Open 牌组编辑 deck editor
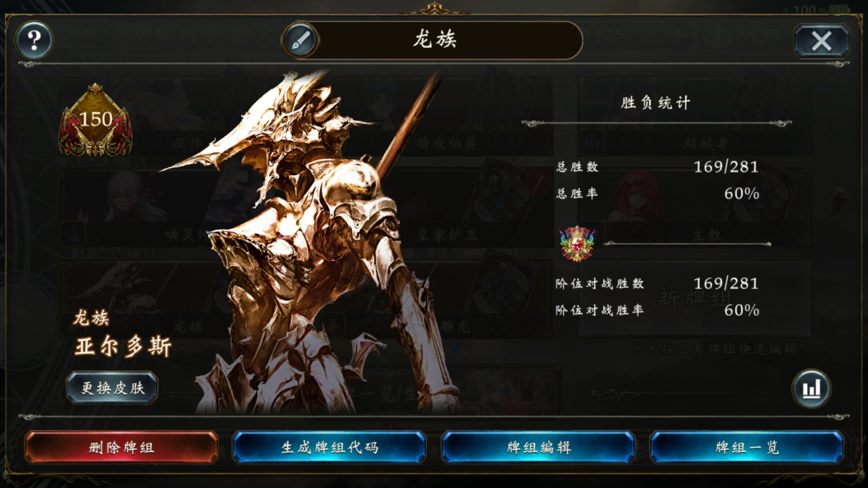This screenshot has height=488, width=868. coord(539,448)
